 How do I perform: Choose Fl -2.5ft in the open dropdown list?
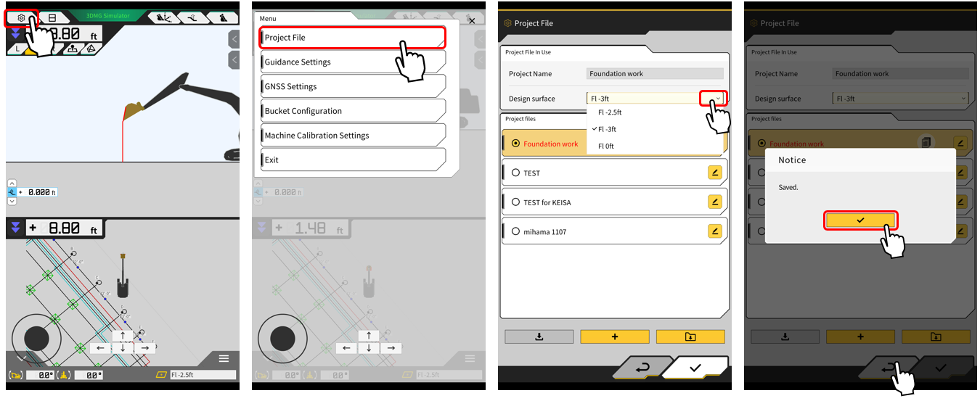click(610, 112)
